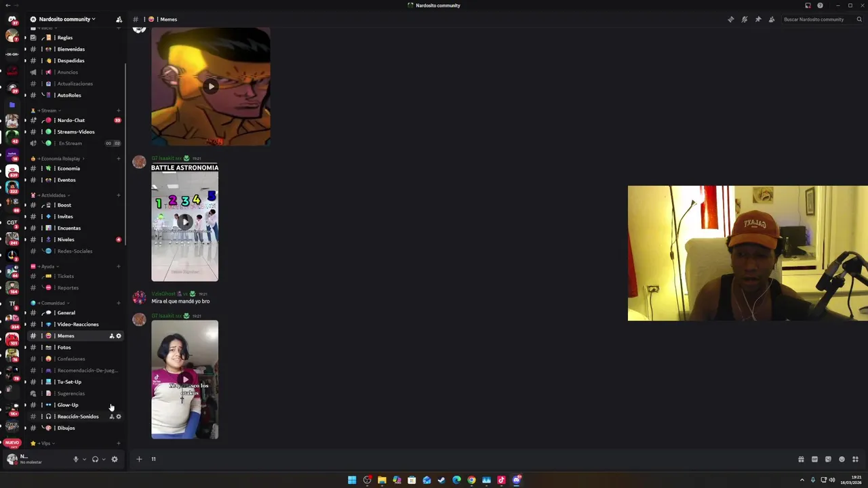Open the Video-Reacciones channel

(x=75, y=325)
